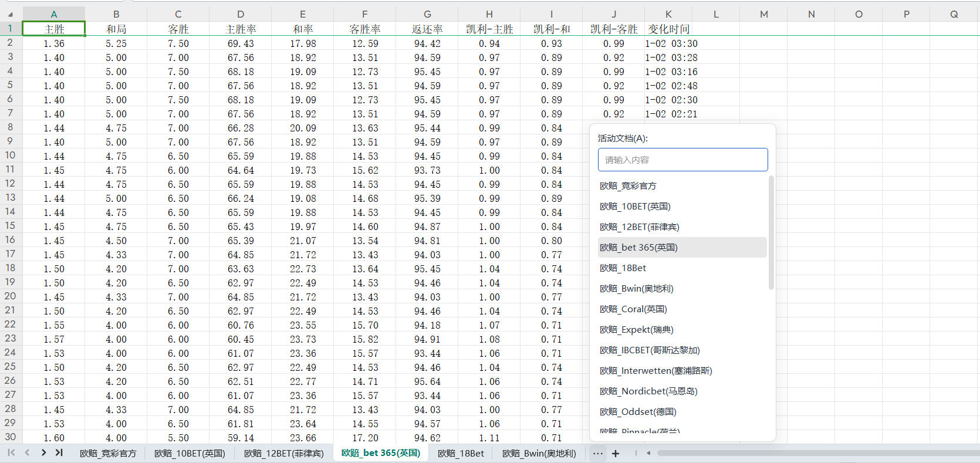Image resolution: width=980 pixels, height=463 pixels.
Task: Click value 1.36 in cell A2
Action: pos(54,43)
